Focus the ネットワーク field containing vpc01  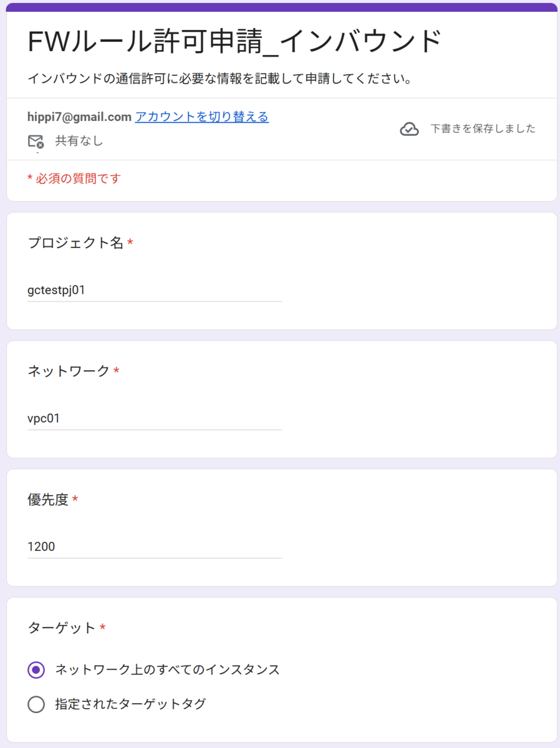155,418
